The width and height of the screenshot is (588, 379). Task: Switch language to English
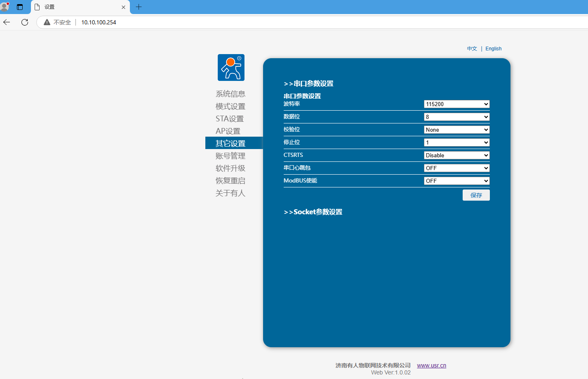(x=493, y=49)
